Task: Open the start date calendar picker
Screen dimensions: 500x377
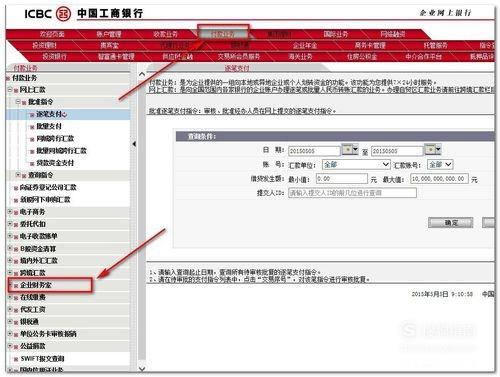Action: coord(350,150)
